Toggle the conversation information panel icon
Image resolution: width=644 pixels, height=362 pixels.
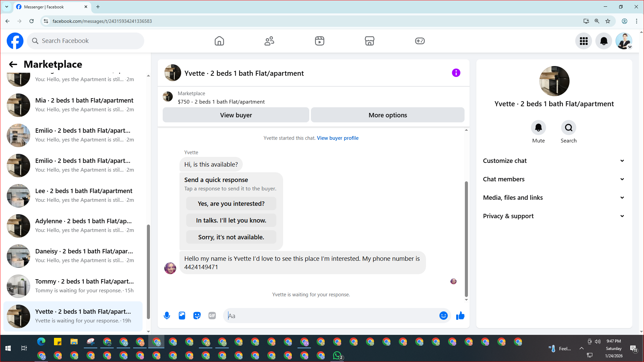tap(456, 73)
